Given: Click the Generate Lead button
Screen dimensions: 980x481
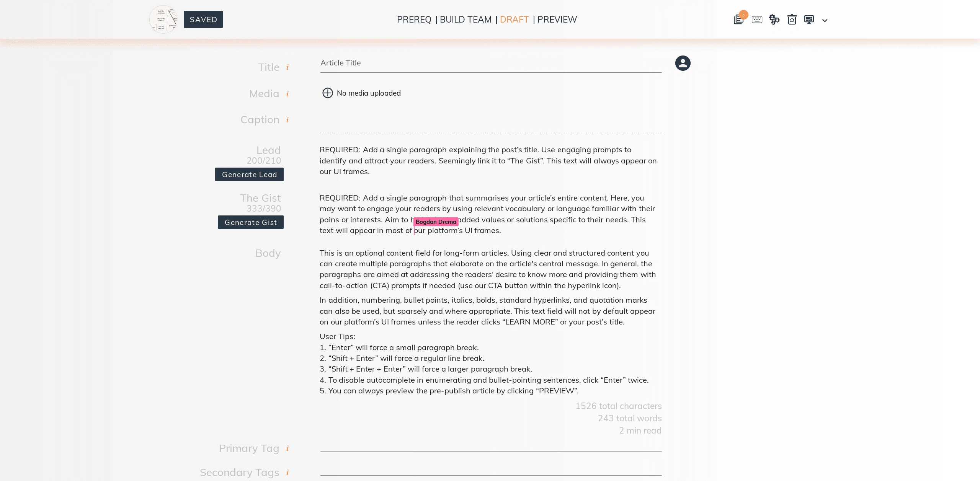Looking at the screenshot, I should [249, 174].
